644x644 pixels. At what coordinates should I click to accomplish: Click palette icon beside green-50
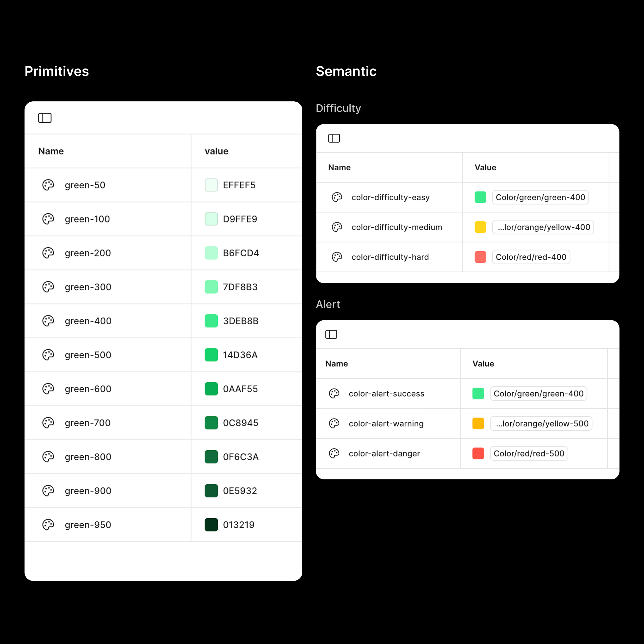48,185
